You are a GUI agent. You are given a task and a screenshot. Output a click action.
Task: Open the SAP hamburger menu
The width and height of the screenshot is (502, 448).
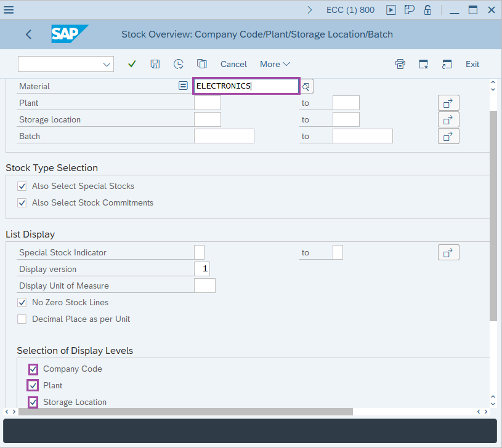9,10
